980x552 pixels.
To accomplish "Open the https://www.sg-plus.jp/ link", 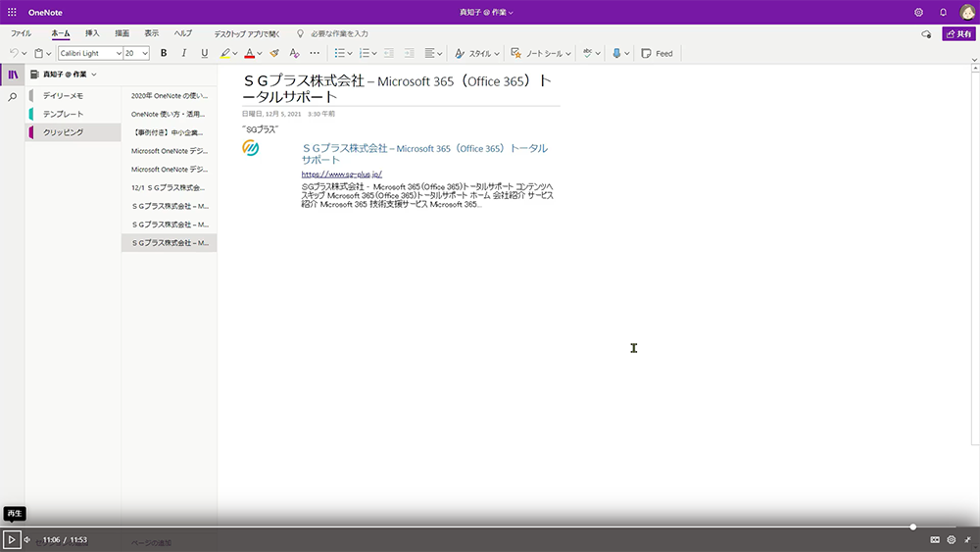I will click(x=341, y=175).
